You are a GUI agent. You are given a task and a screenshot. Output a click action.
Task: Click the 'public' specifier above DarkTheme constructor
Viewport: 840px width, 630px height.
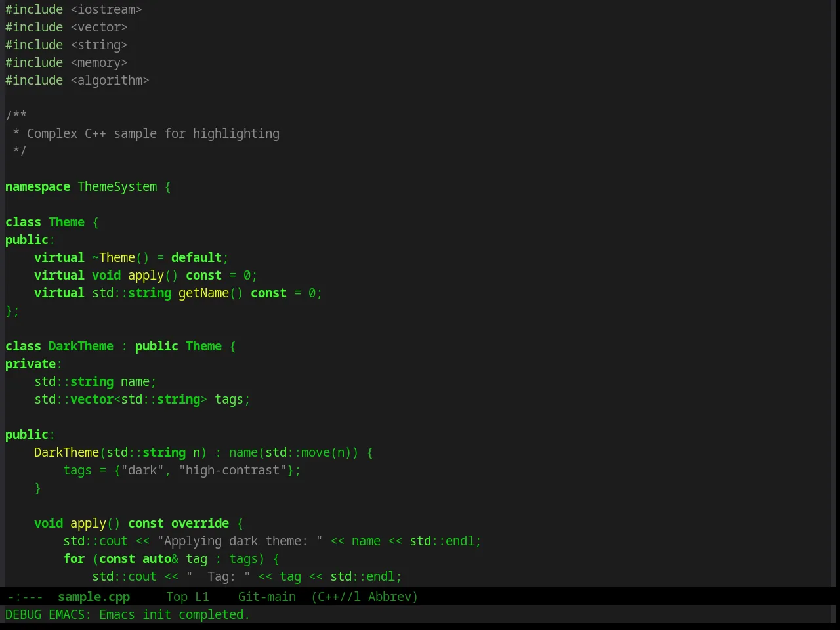coord(26,434)
